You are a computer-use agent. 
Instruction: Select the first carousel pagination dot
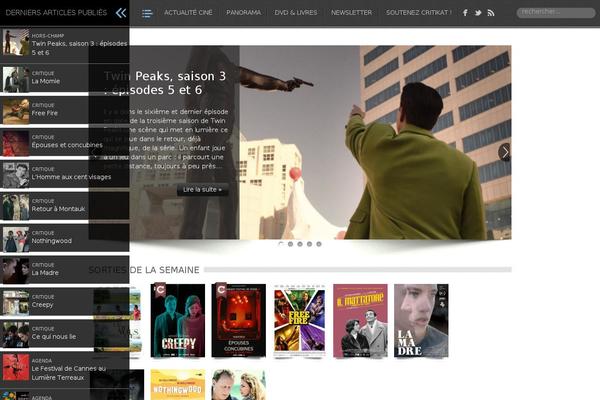(281, 244)
